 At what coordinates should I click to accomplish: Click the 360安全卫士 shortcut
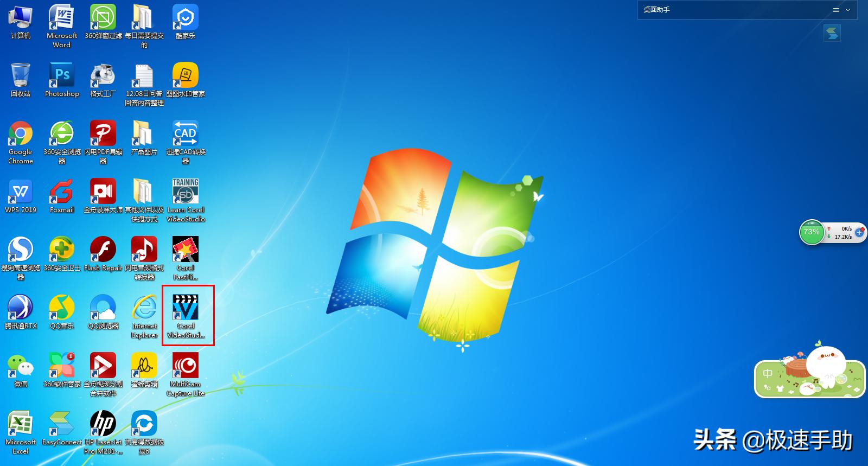click(62, 254)
